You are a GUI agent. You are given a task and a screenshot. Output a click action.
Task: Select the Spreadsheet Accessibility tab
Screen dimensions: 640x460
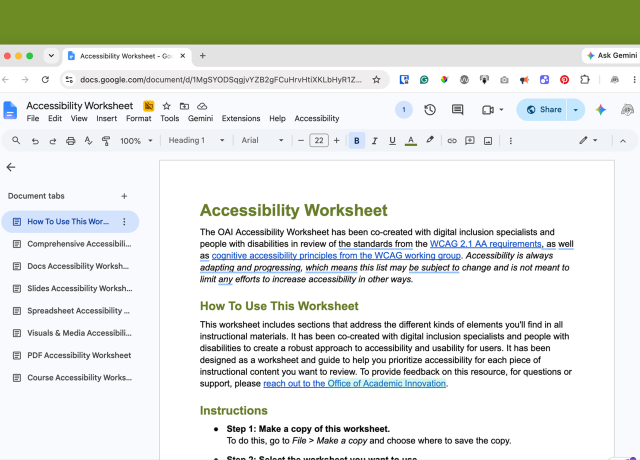coord(70,311)
